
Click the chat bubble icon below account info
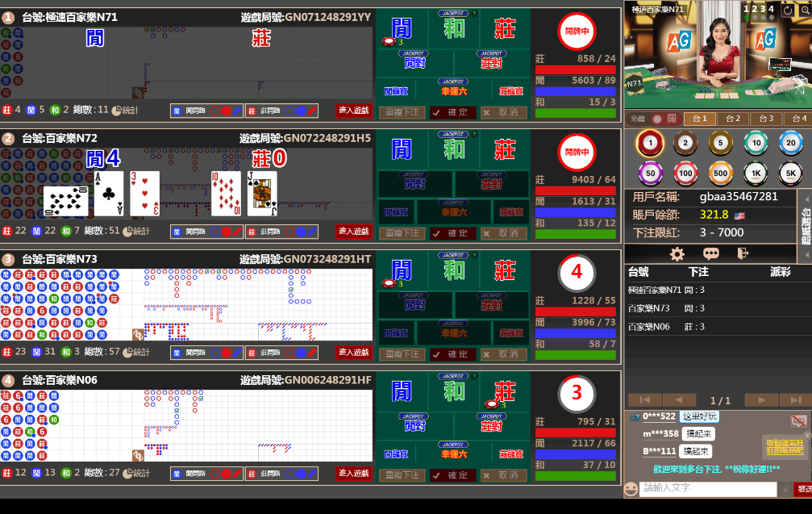click(710, 253)
